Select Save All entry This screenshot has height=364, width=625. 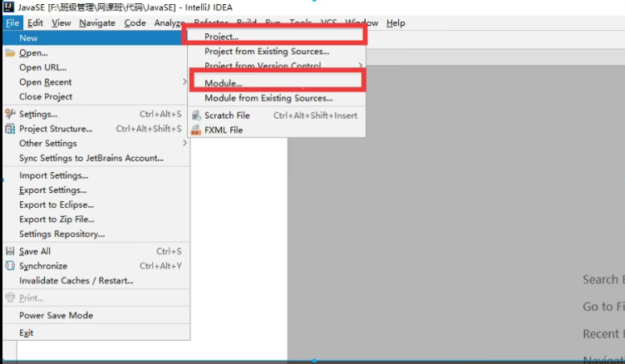pos(95,251)
